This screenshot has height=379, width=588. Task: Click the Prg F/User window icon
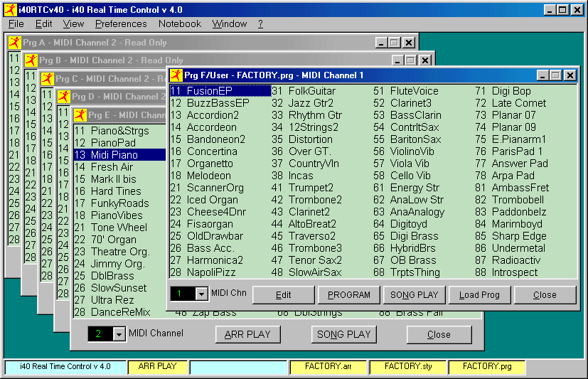tap(176, 75)
